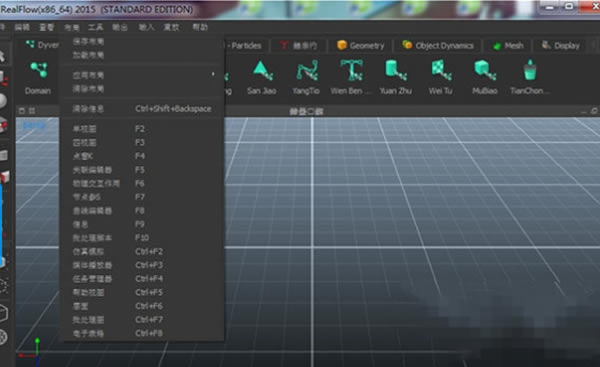The image size is (600, 367).
Task: Pick the Wen Ben text emitter icon
Action: [351, 78]
